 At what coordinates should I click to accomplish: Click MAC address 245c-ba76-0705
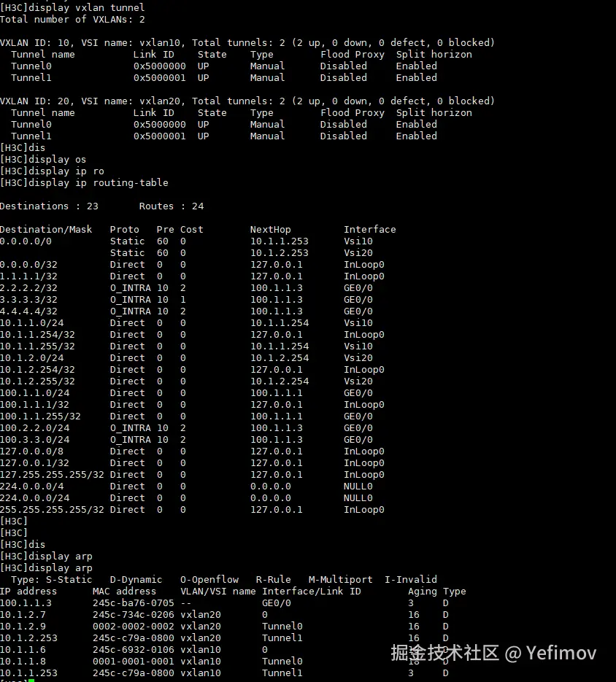[134, 602]
